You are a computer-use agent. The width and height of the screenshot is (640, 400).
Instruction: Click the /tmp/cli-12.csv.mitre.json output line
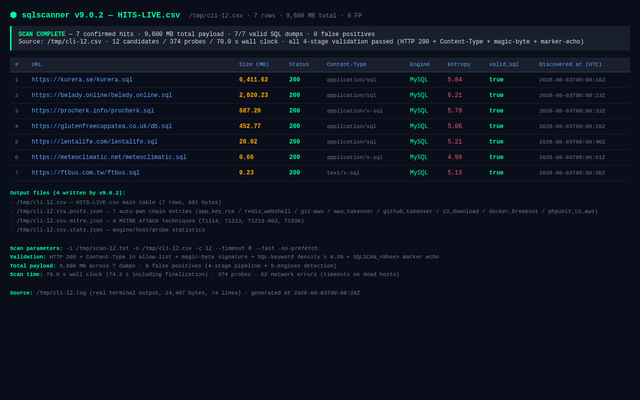157,221
